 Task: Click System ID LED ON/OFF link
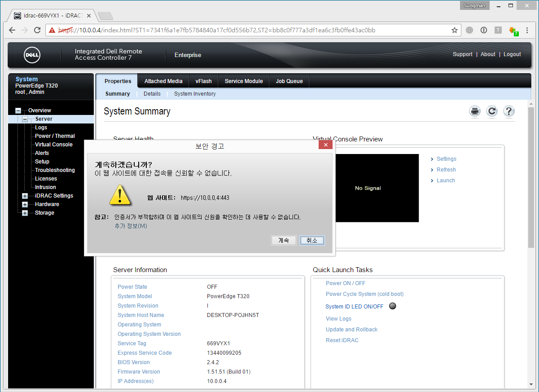coord(355,307)
